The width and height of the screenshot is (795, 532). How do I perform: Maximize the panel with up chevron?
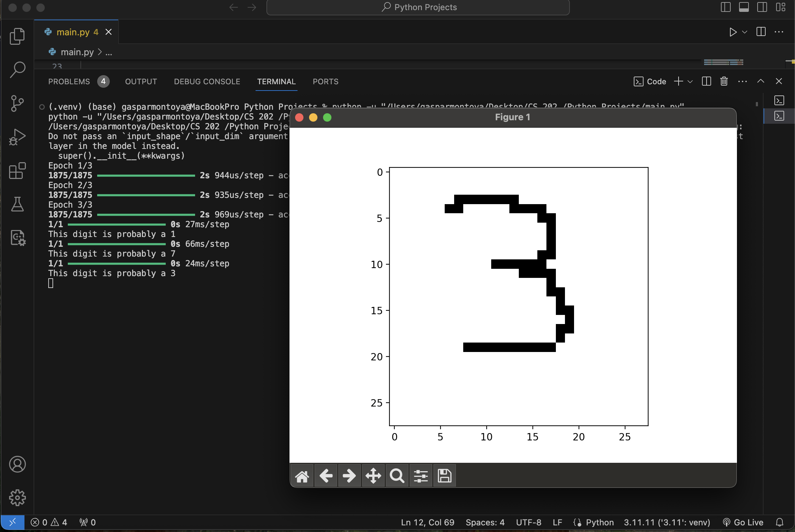pyautogui.click(x=761, y=81)
